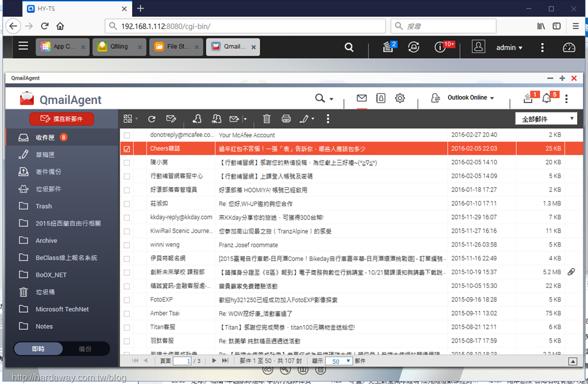Close the Qmail tab in QTS bar
Viewport: 588px width, 384px height.
pyautogui.click(x=253, y=47)
